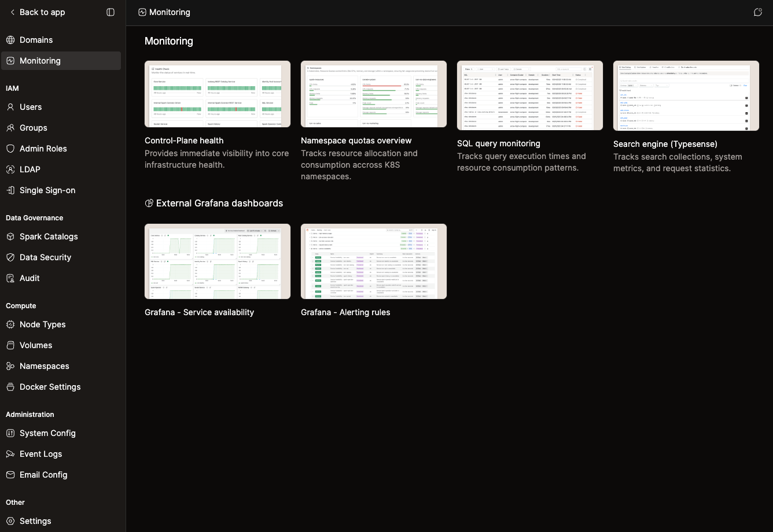This screenshot has width=773, height=532.
Task: Click the Namespaces icon
Action: point(10,366)
